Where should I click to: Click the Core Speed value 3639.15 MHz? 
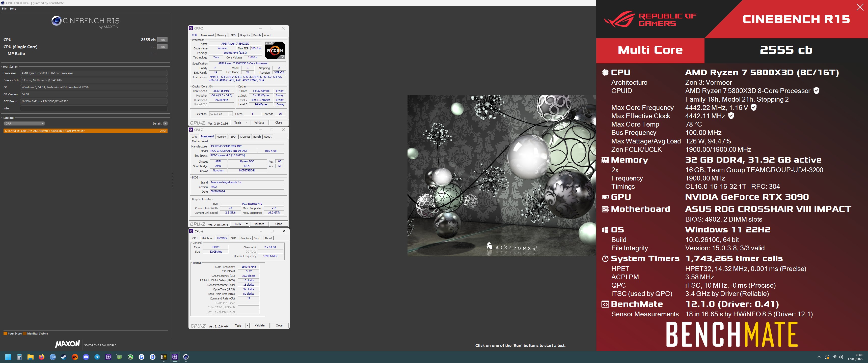click(x=221, y=91)
